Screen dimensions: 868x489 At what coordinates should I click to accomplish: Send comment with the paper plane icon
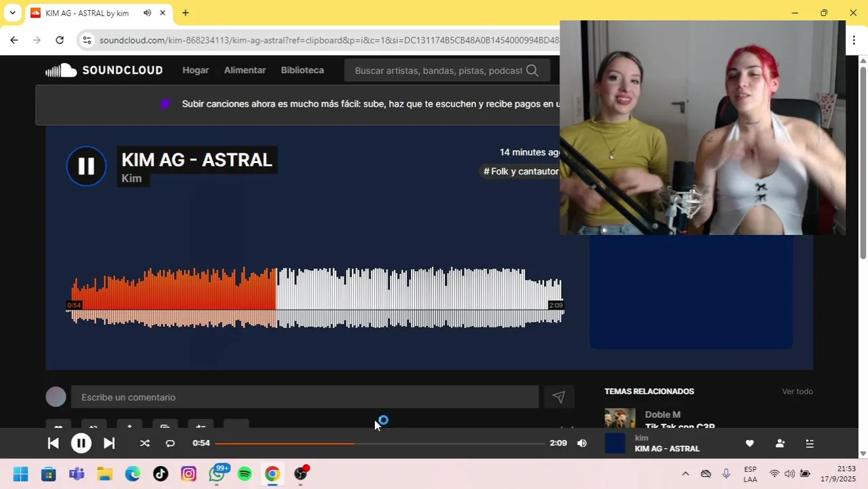558,397
